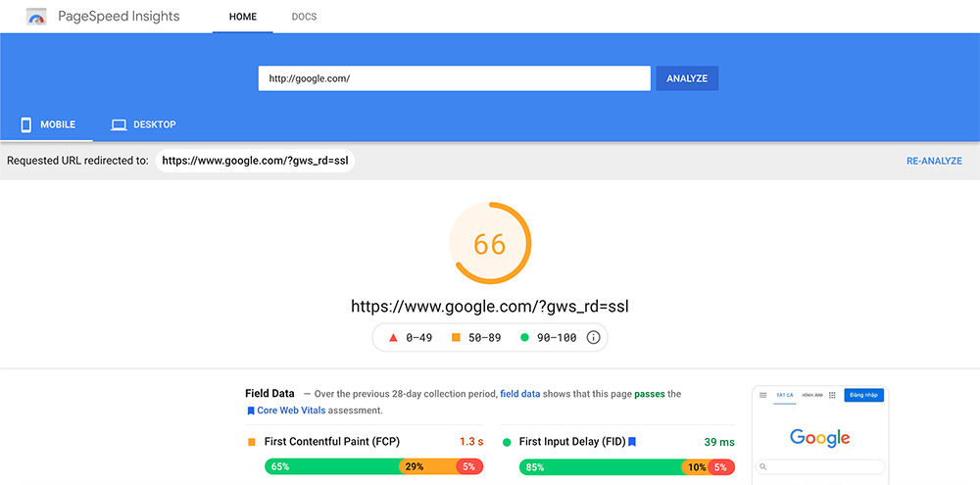Click the red triangle 0–49 legend icon

click(x=393, y=337)
